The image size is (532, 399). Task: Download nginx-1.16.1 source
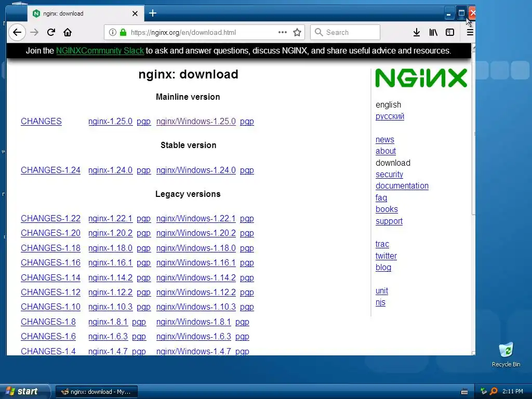click(110, 262)
